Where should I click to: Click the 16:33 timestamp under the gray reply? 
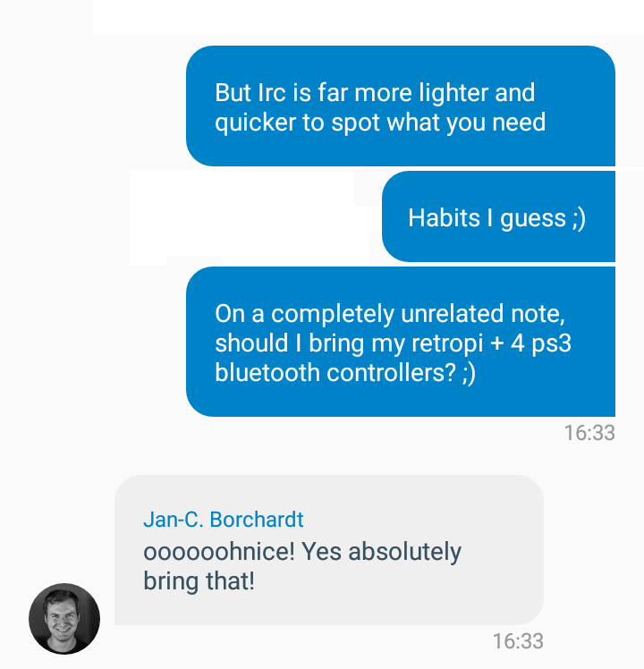[x=518, y=641]
